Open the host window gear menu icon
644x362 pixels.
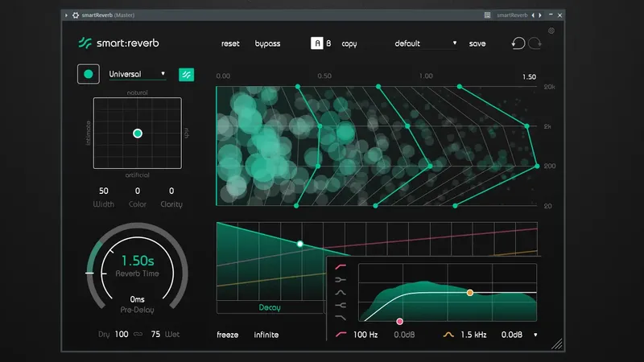click(x=76, y=15)
